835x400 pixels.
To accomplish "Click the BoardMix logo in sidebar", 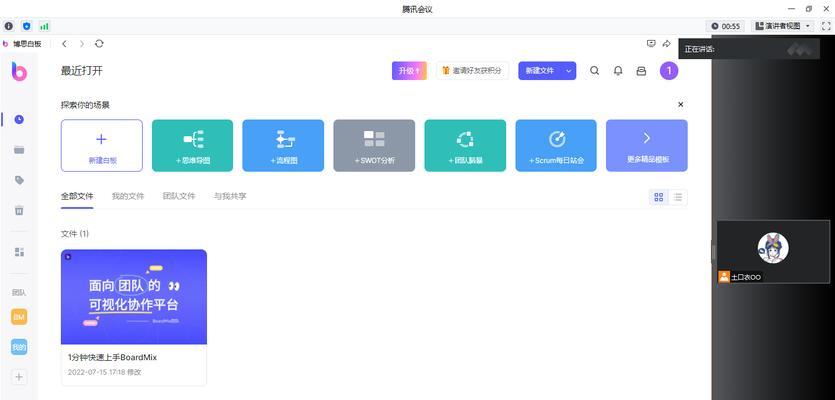I will tap(19, 71).
